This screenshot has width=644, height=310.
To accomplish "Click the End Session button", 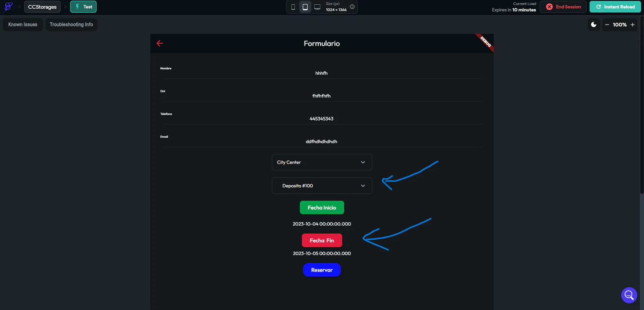I will pyautogui.click(x=563, y=7).
